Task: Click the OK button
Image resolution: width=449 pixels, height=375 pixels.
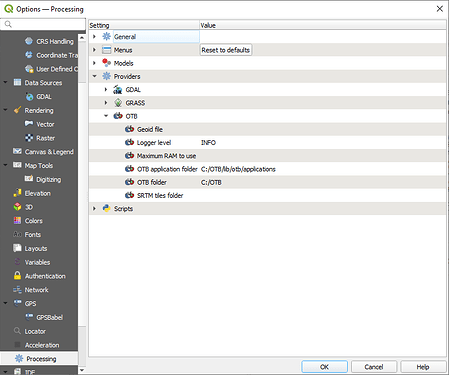Action: pos(324,367)
